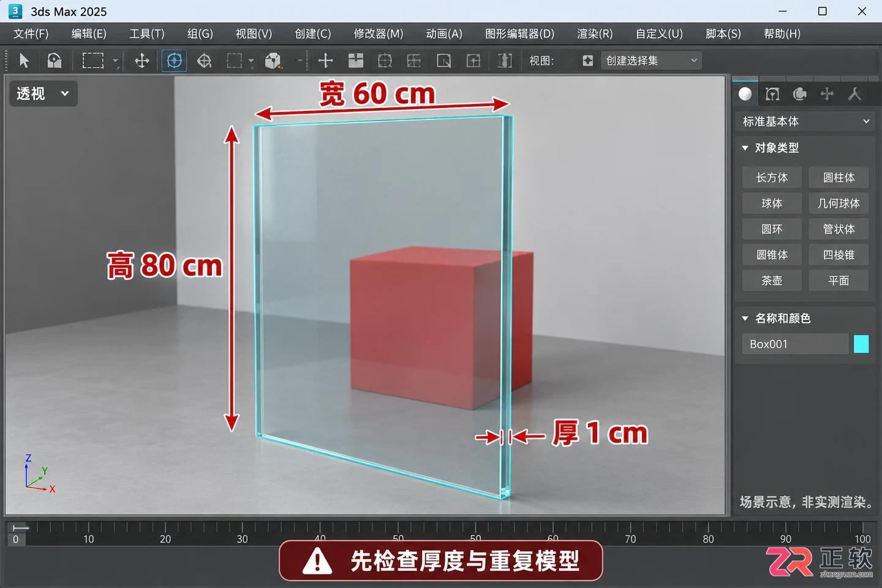
Task: Select the arrow selection tool
Action: (24, 61)
